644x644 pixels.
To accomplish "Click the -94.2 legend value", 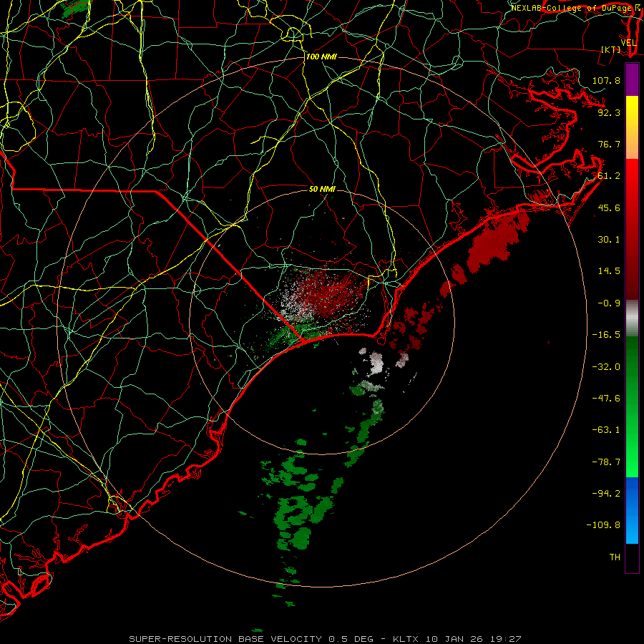I will click(x=606, y=494).
